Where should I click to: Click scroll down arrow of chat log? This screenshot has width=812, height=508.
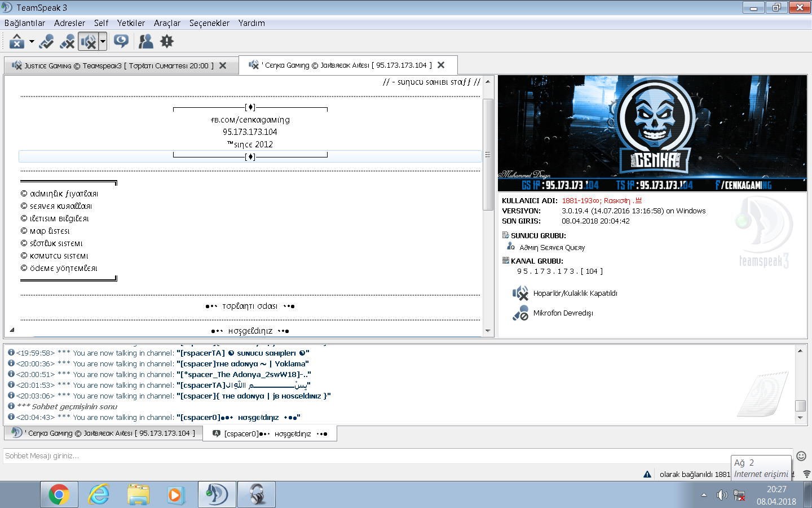pos(800,418)
